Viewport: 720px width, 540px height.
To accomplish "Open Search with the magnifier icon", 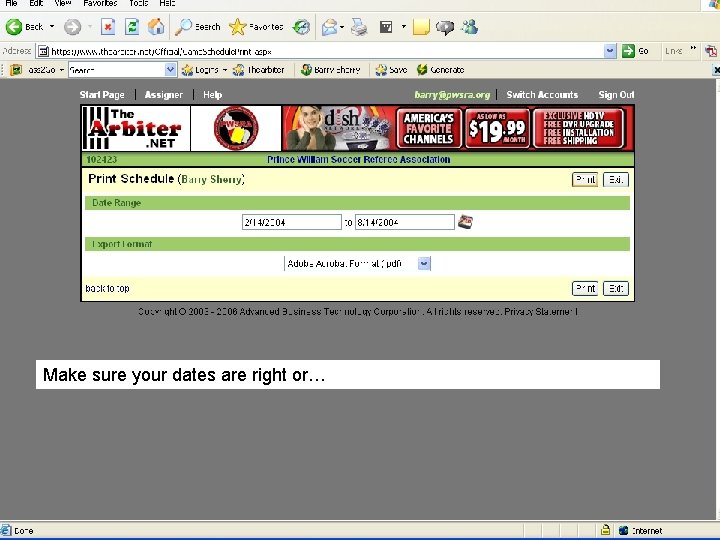I will [198, 27].
